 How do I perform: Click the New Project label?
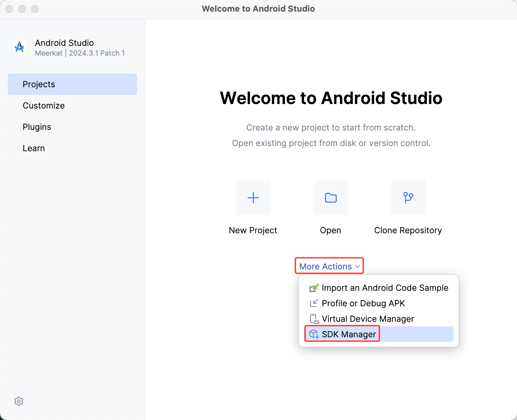[x=253, y=230]
